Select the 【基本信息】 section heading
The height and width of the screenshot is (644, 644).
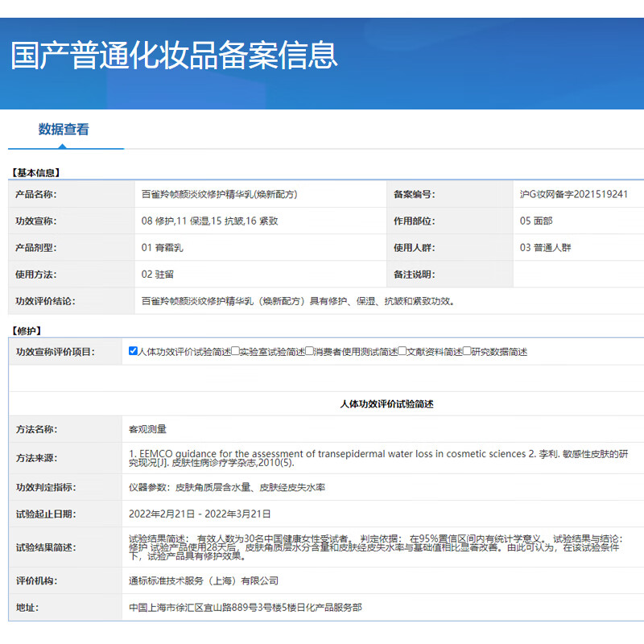click(x=35, y=173)
